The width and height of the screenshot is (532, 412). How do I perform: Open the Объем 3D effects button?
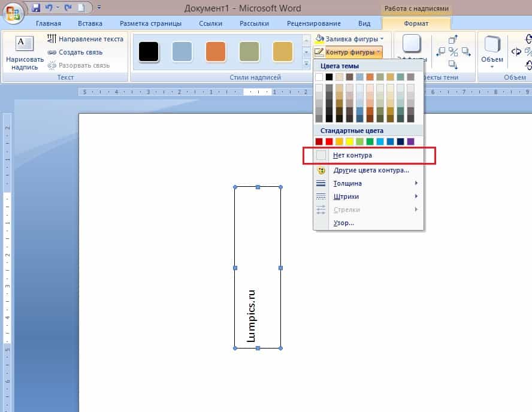tap(493, 51)
